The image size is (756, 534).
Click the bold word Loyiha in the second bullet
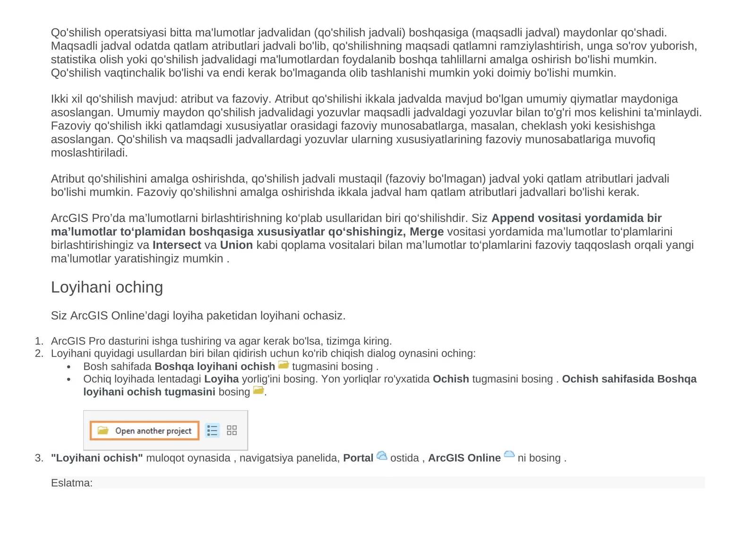click(x=222, y=379)
